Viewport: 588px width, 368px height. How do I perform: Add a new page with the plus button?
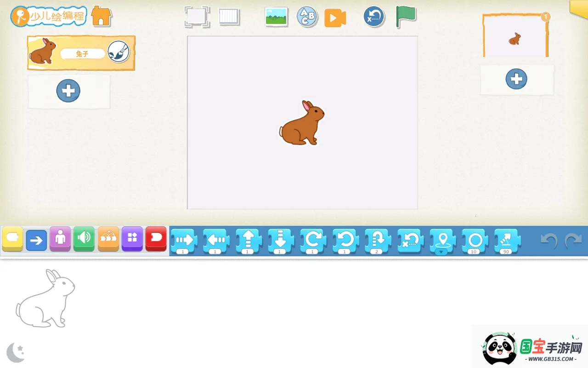[x=517, y=79]
